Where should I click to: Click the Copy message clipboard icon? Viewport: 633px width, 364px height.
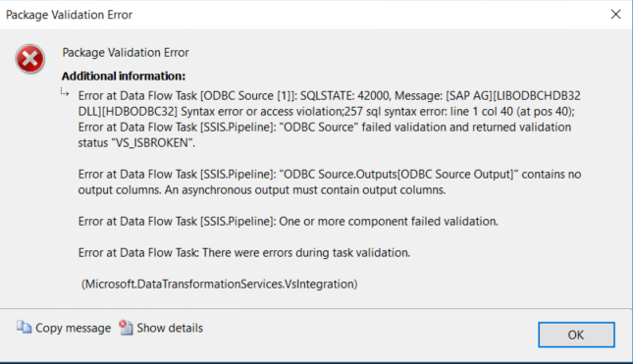coord(24,328)
